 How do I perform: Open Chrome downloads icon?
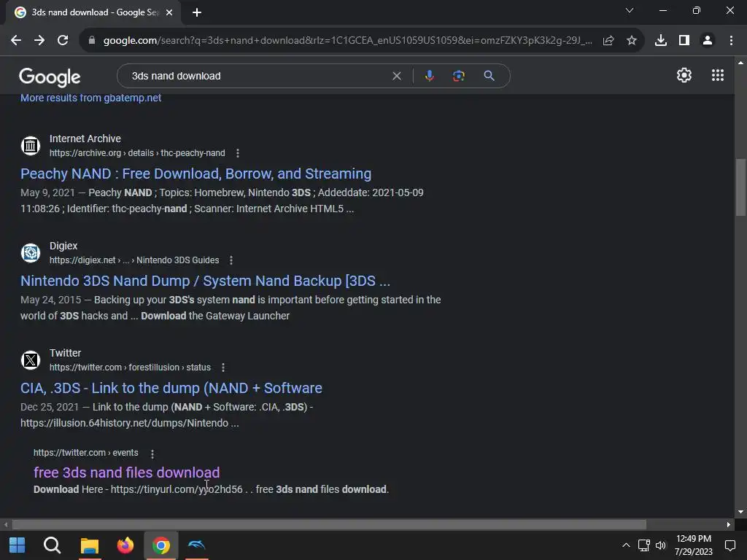click(x=661, y=41)
